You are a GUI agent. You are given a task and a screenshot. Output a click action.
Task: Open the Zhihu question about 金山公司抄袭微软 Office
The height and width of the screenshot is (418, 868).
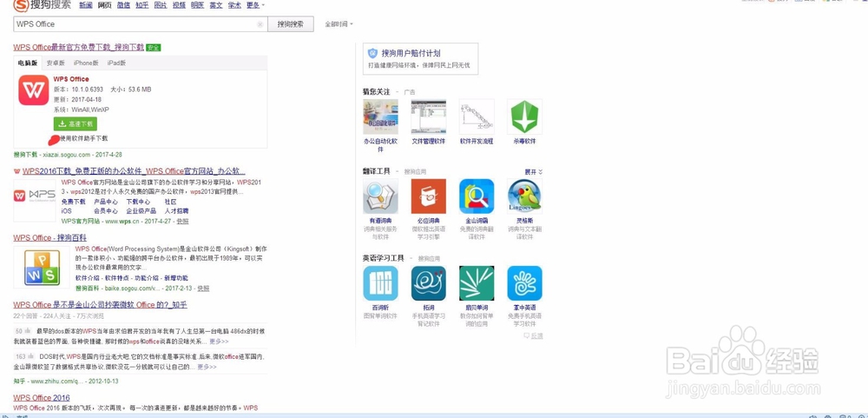pyautogui.click(x=100, y=305)
